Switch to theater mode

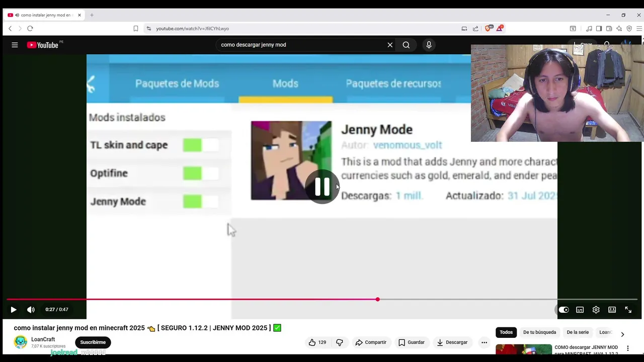612,310
